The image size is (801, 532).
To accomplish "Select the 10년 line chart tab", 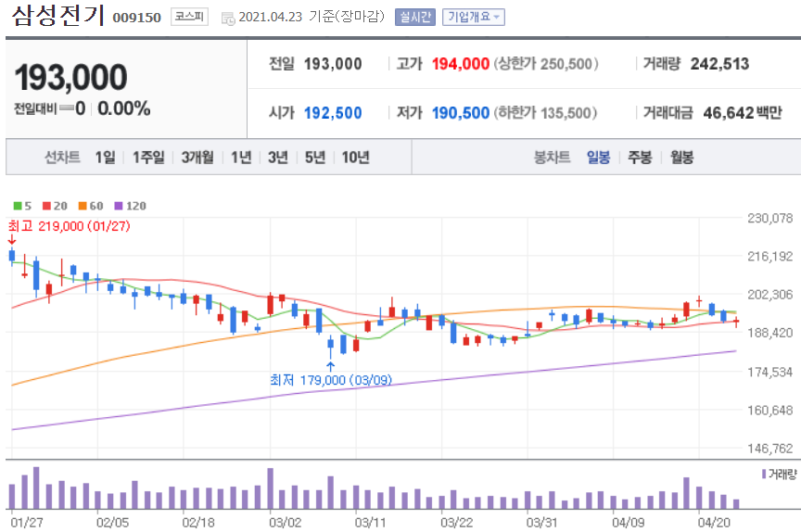I will [x=356, y=158].
